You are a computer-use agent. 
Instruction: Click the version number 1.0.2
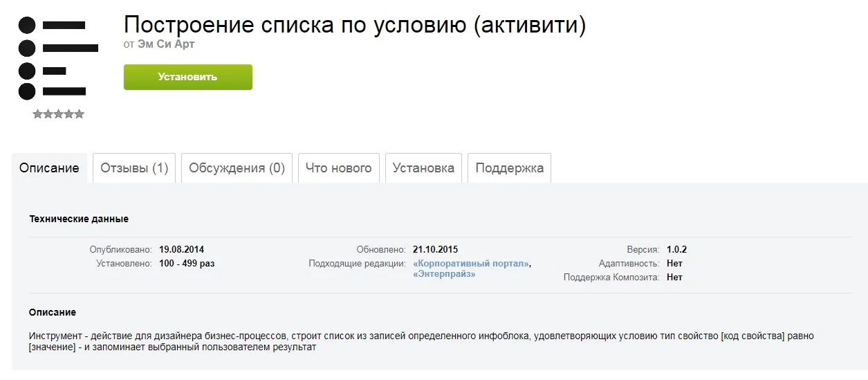point(676,250)
